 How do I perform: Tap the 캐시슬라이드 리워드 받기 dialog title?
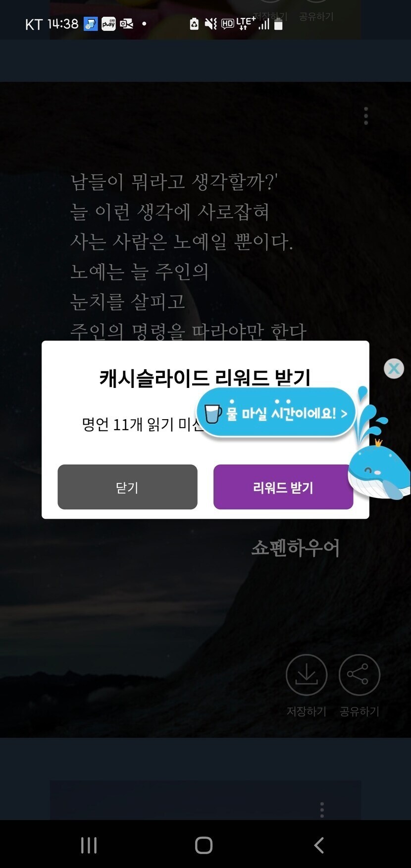click(205, 378)
